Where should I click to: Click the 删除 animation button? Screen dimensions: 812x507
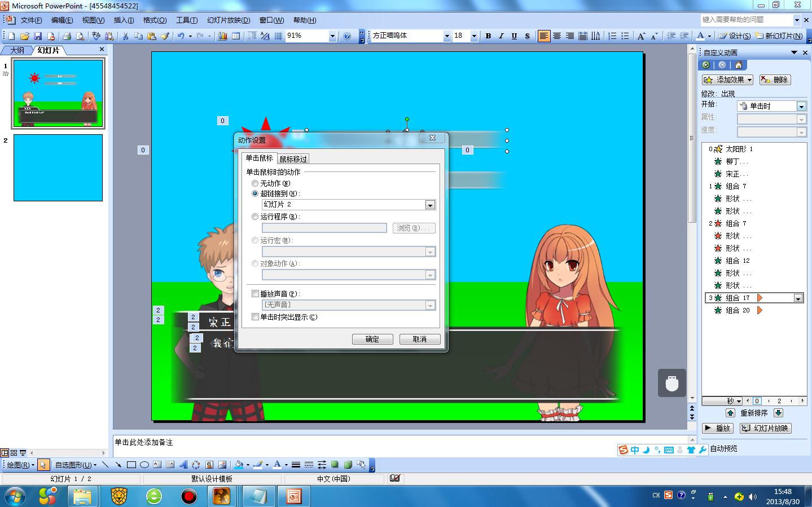click(x=775, y=80)
